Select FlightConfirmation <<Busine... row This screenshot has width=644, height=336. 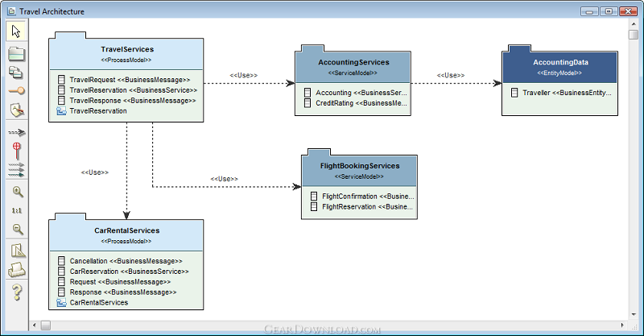pyautogui.click(x=362, y=196)
